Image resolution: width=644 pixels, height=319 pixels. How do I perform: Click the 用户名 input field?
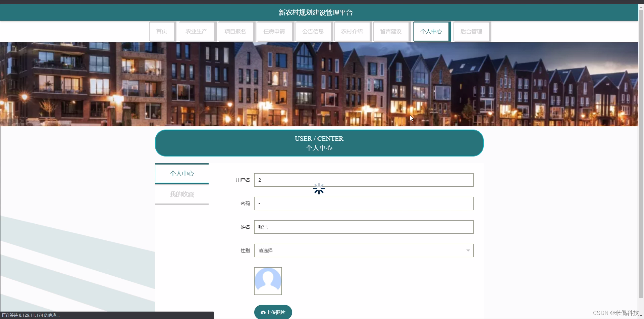point(364,180)
